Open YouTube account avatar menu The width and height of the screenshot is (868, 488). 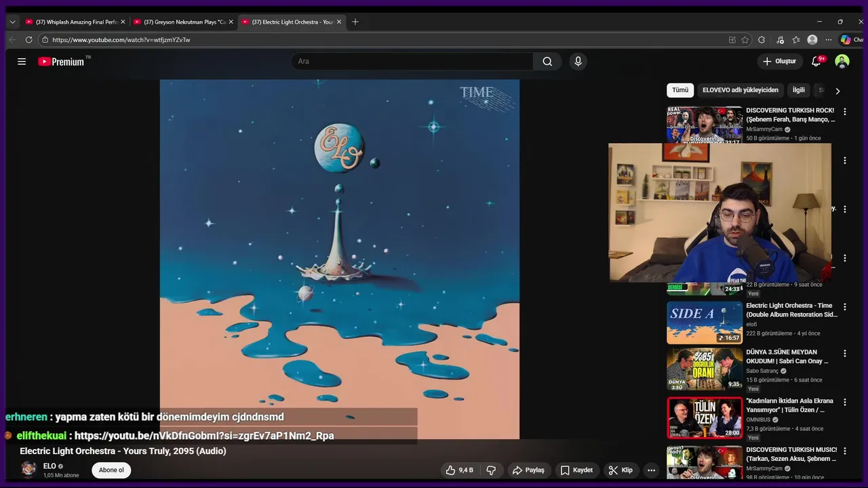tap(842, 62)
